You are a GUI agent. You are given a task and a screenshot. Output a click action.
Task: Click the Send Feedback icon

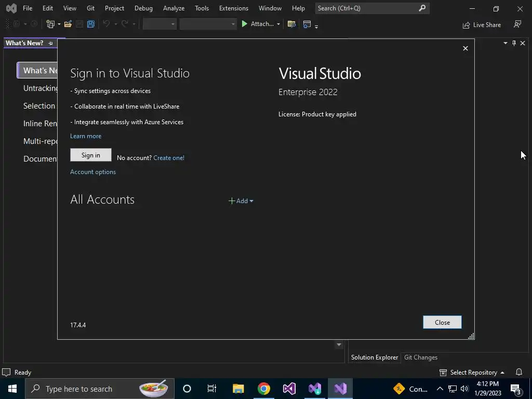(x=517, y=24)
